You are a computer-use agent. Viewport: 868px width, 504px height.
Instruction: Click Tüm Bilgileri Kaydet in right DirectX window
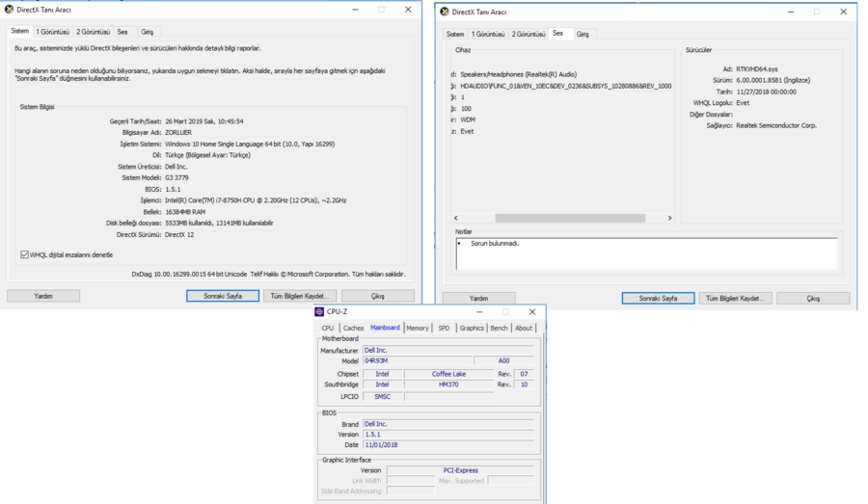coord(735,298)
